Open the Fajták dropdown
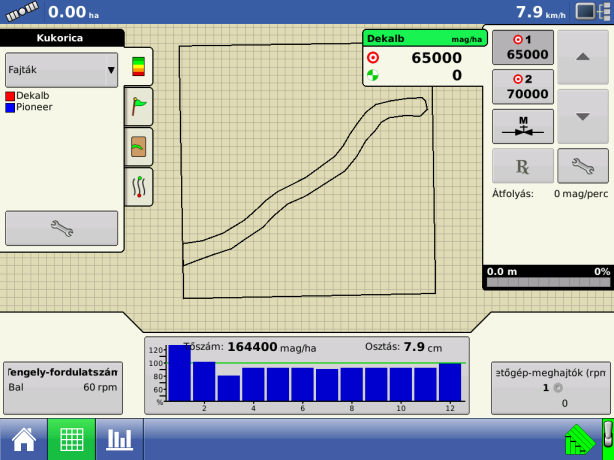The height and width of the screenshot is (460, 614). (61, 70)
